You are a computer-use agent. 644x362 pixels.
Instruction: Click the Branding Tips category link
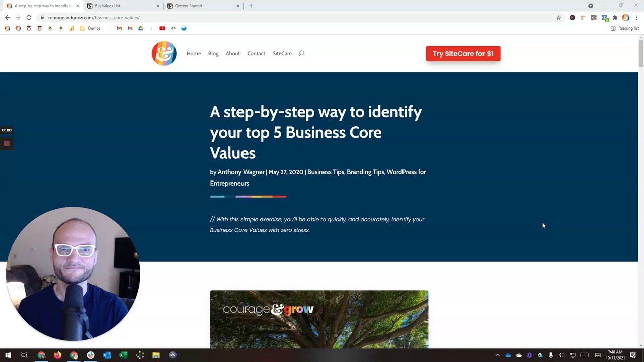[365, 172]
